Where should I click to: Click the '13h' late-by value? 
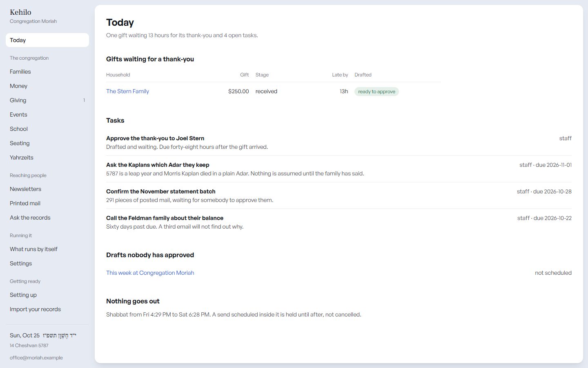point(344,91)
